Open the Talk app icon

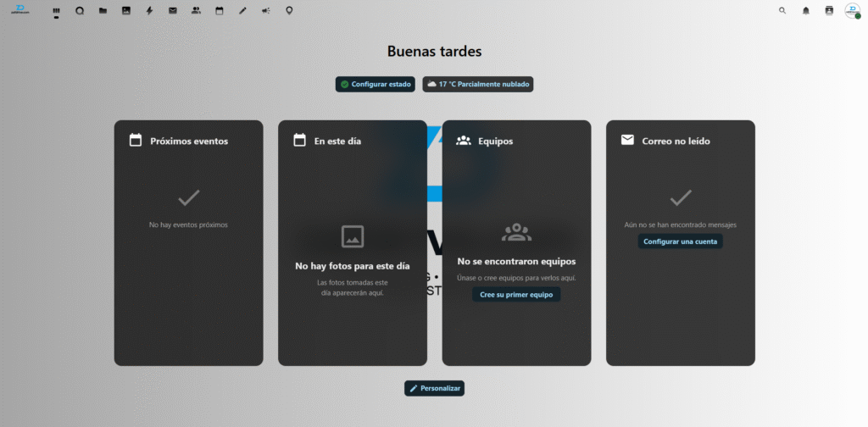pos(80,11)
